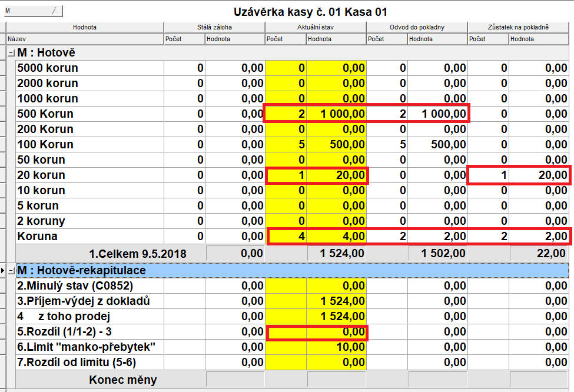
Task: Click Odvod do pokladny value 500,00
Action: (437, 145)
